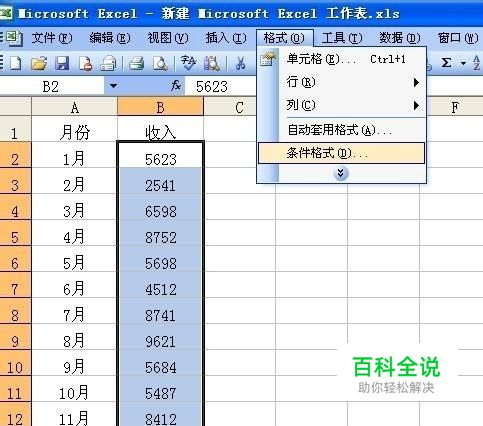This screenshot has height=426, width=483.
Task: Select row 1 header
Action: point(15,129)
